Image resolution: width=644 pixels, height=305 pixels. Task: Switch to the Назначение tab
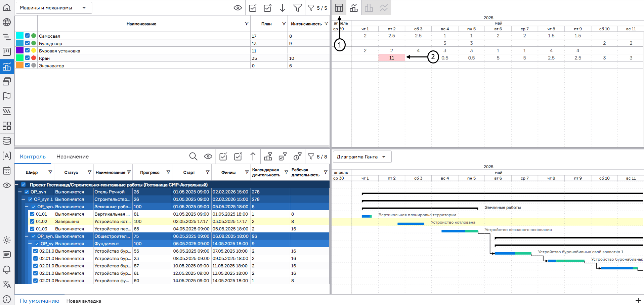pos(73,157)
